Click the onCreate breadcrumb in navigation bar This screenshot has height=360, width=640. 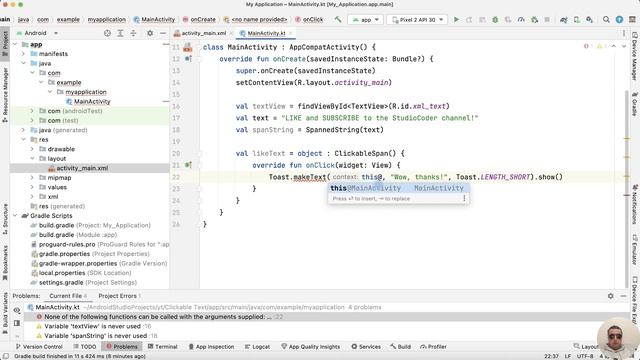coord(199,19)
